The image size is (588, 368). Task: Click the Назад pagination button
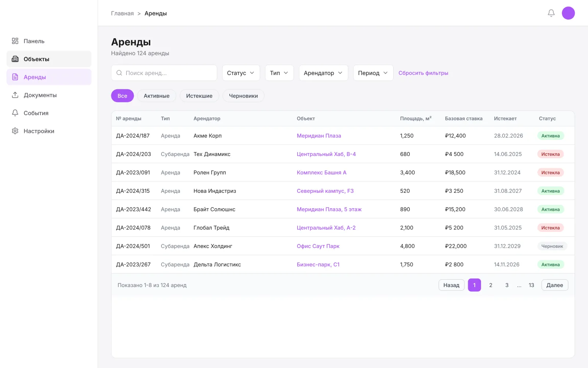(x=451, y=285)
